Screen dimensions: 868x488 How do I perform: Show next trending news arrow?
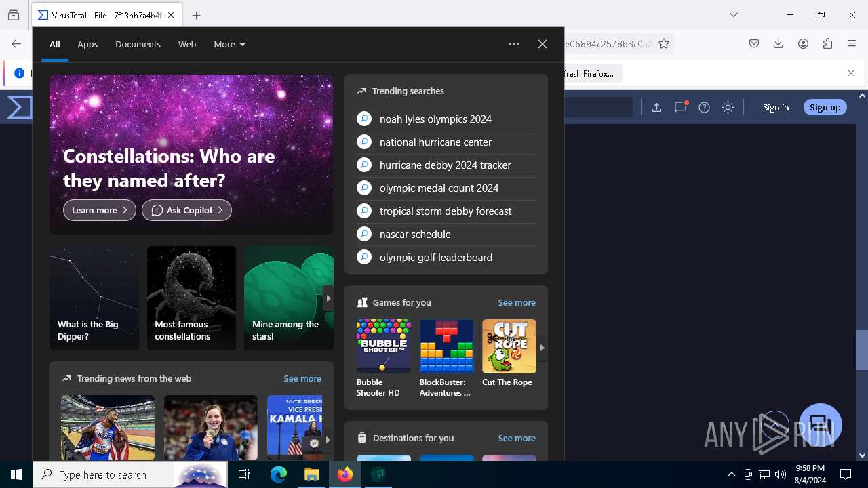pyautogui.click(x=328, y=439)
